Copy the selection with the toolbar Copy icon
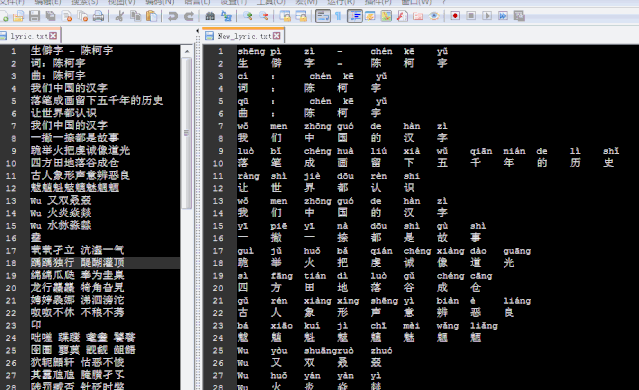The height and width of the screenshot is (390, 639). click(x=135, y=16)
